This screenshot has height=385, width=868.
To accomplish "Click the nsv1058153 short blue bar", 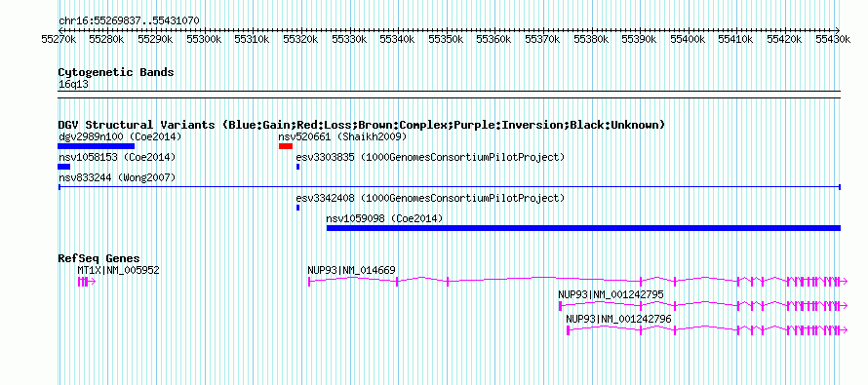I will [x=64, y=167].
